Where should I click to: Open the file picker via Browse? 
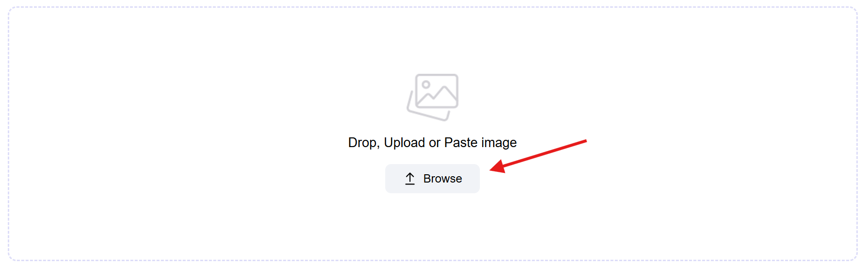[x=432, y=179]
